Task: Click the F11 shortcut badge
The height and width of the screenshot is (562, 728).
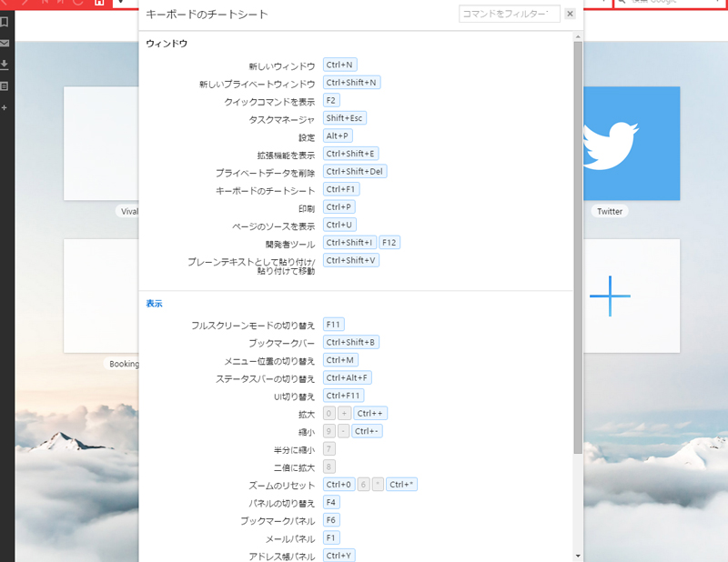Action: click(x=333, y=325)
